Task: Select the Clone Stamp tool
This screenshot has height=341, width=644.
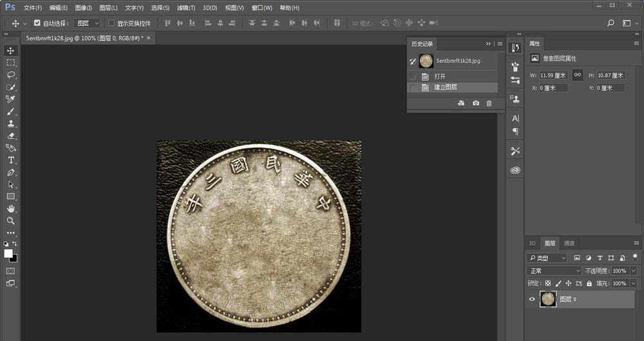Action: click(x=11, y=123)
